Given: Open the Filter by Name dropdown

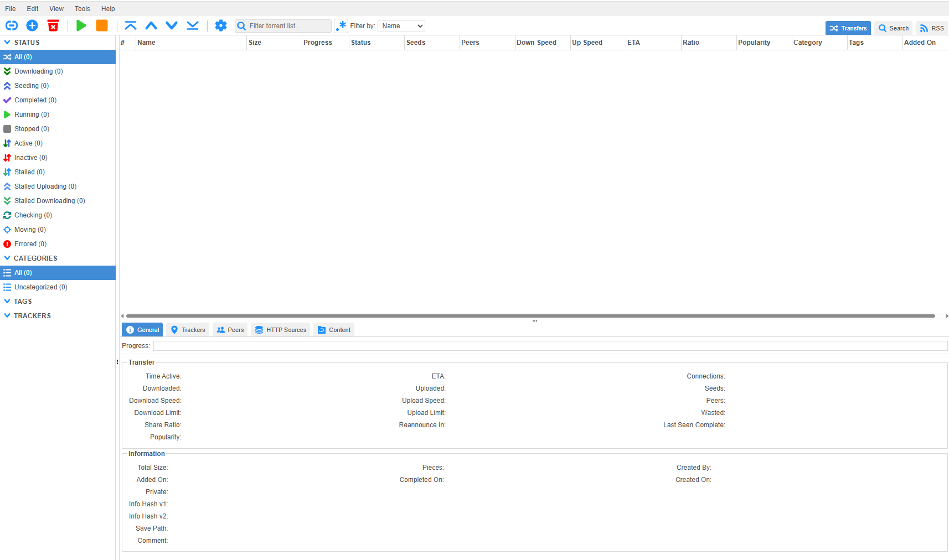Looking at the screenshot, I should point(401,26).
